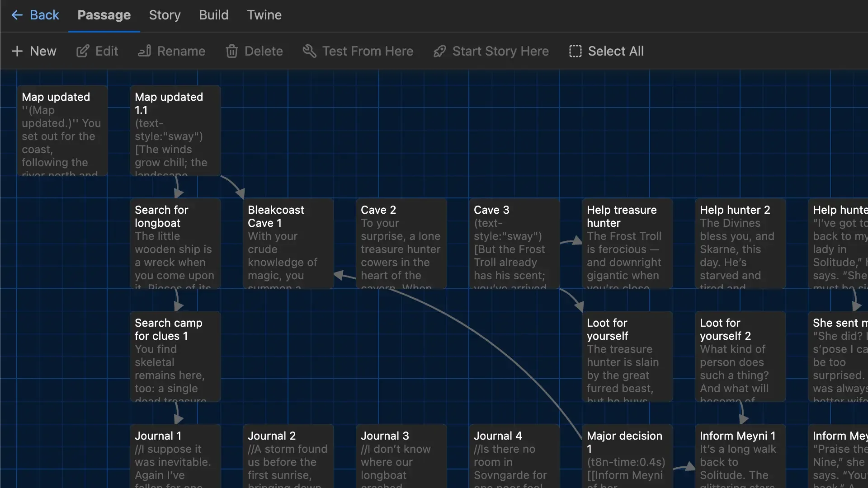868x488 pixels.
Task: Select the Help treasure hunter passage
Action: [x=627, y=244]
